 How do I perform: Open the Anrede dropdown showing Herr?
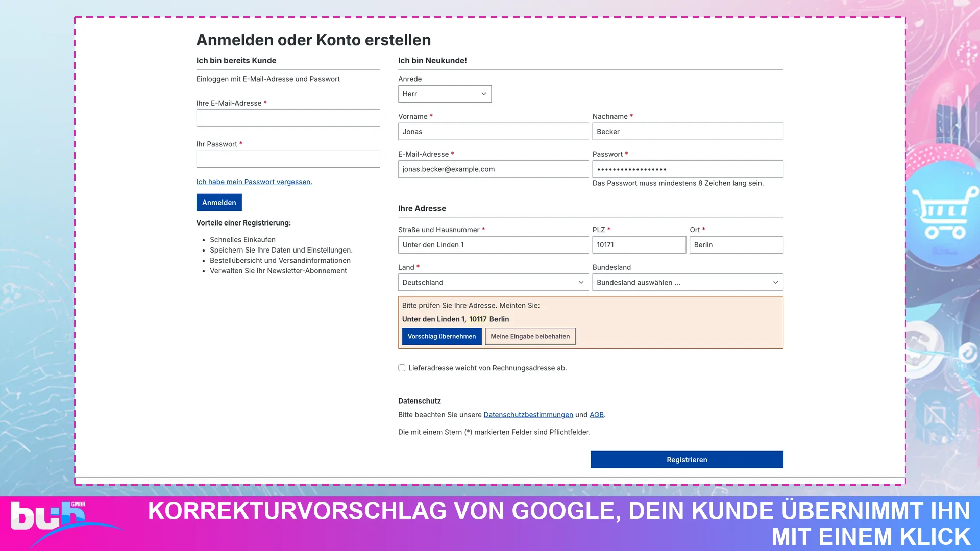(445, 94)
